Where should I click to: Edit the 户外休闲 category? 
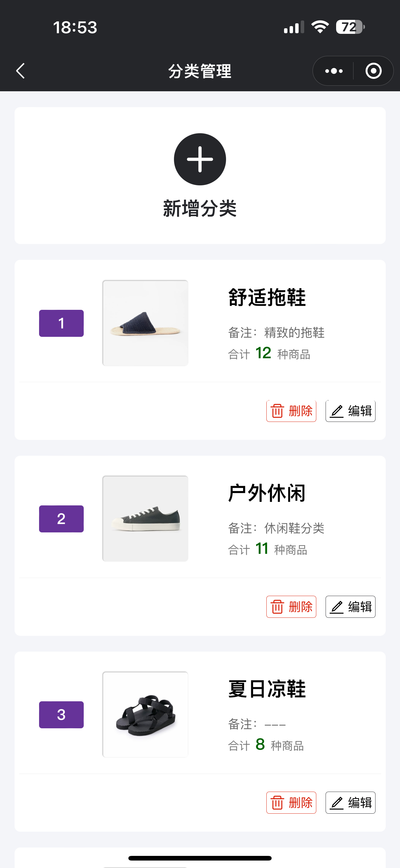(x=350, y=607)
